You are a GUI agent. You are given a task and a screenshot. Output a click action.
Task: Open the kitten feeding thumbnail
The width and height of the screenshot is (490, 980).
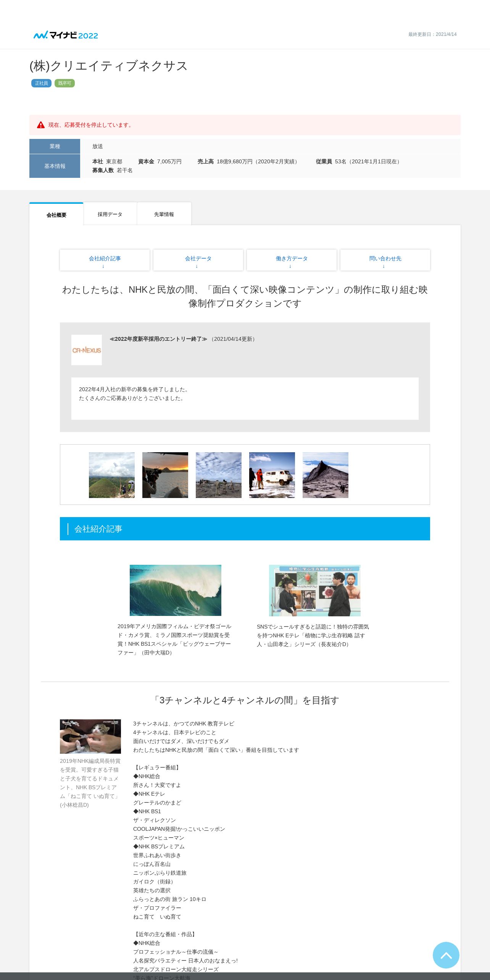tap(90, 737)
